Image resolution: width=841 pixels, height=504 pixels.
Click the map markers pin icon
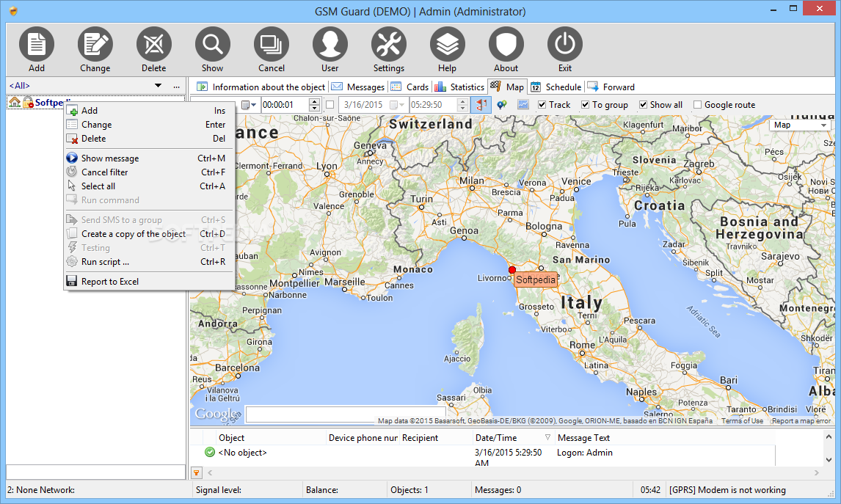[x=501, y=105]
